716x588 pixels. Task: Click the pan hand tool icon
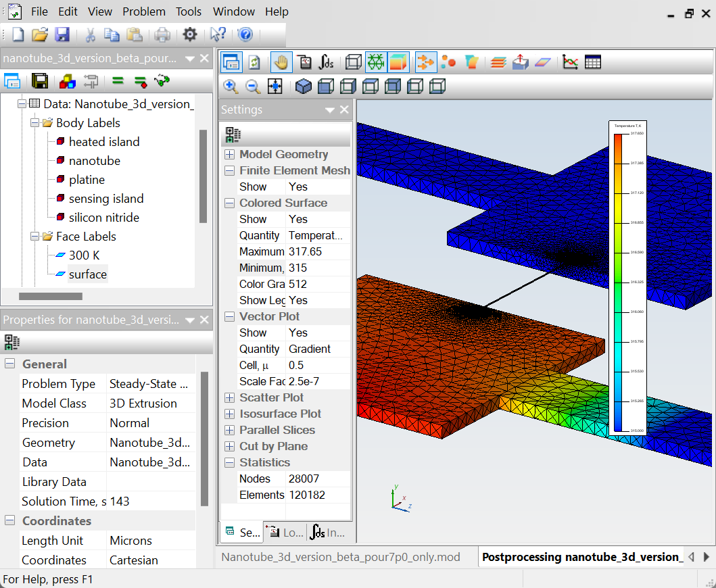[x=281, y=62]
